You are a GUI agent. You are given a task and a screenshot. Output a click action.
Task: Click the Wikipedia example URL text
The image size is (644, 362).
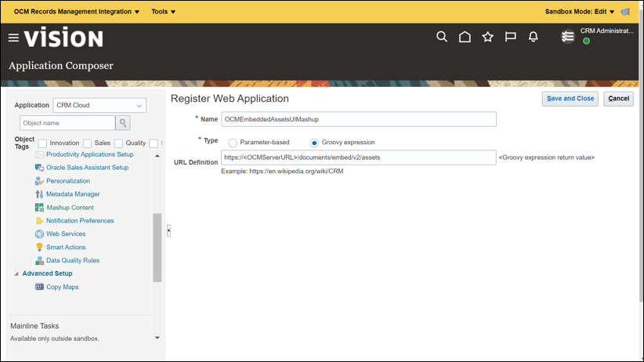pyautogui.click(x=296, y=172)
